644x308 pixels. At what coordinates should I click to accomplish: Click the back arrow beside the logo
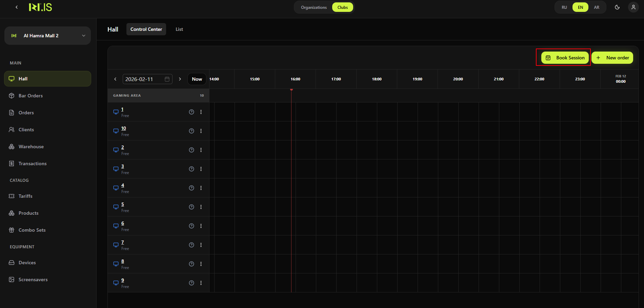(x=17, y=7)
